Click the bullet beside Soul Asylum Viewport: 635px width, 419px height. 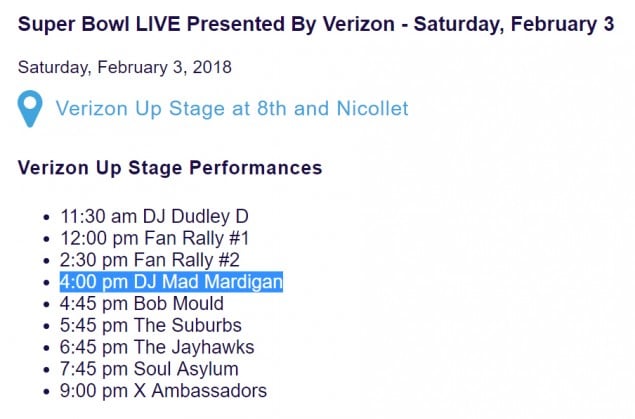46,370
